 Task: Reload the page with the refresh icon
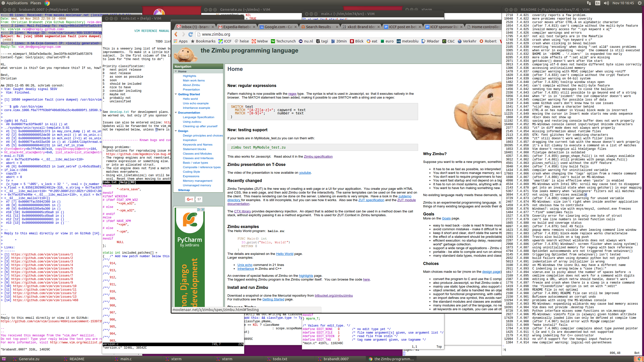click(x=190, y=34)
